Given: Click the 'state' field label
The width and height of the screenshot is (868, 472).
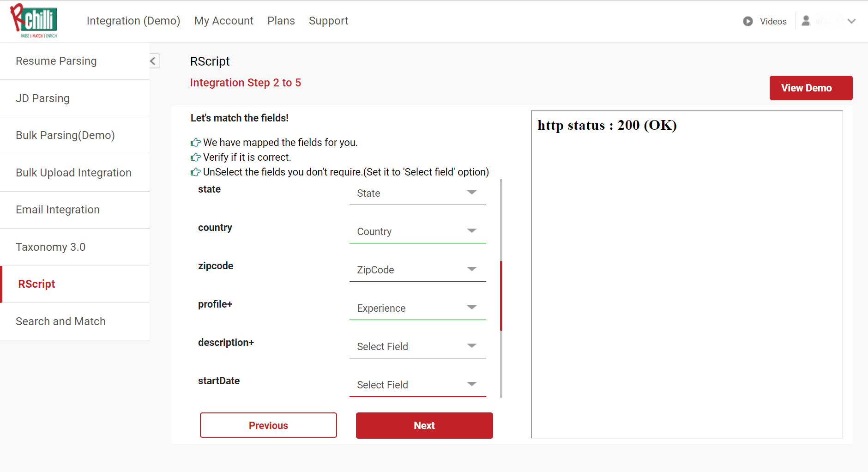Looking at the screenshot, I should [x=210, y=189].
